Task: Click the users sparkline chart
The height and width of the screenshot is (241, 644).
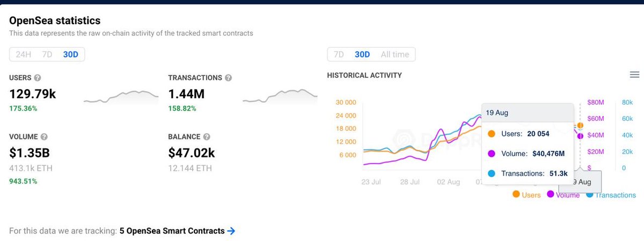Action: coord(121,97)
